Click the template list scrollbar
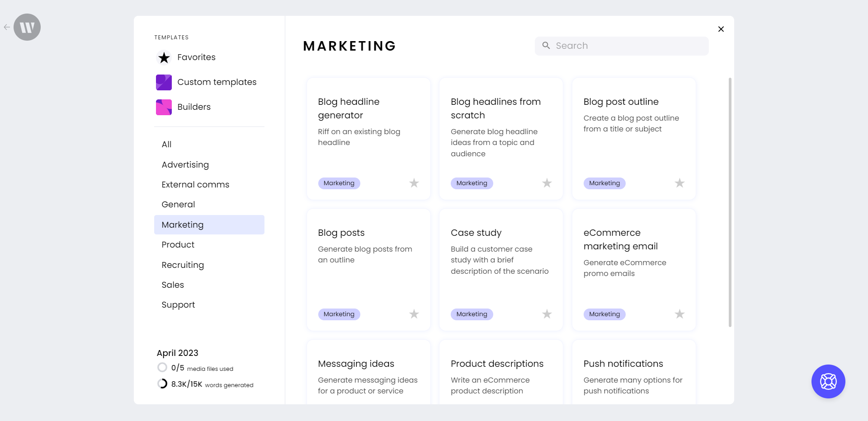This screenshot has height=421, width=868. pyautogui.click(x=730, y=202)
